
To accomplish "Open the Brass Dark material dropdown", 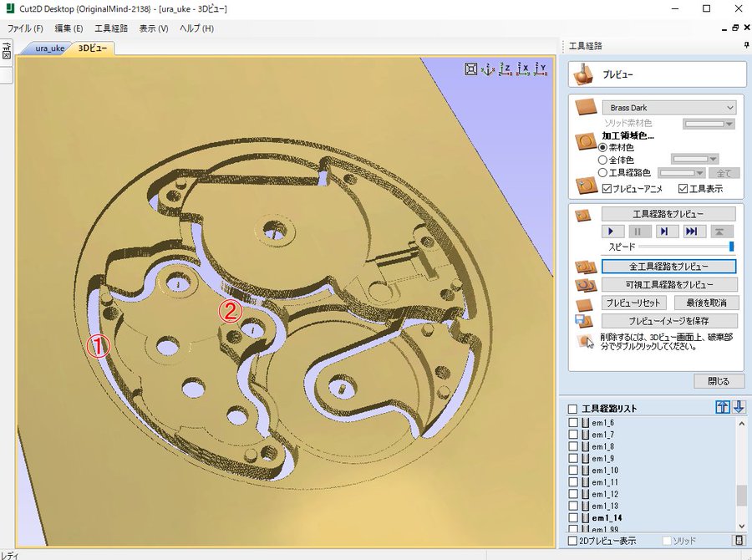I will click(668, 108).
